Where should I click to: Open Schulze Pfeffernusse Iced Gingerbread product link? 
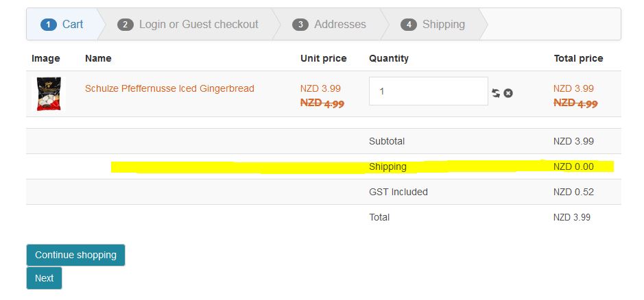(x=169, y=88)
